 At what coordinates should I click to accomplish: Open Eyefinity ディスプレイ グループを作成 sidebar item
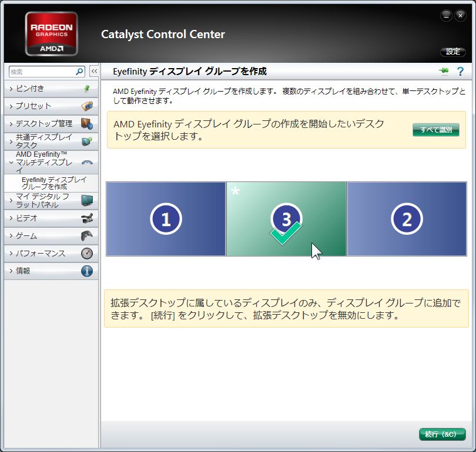click(51, 183)
